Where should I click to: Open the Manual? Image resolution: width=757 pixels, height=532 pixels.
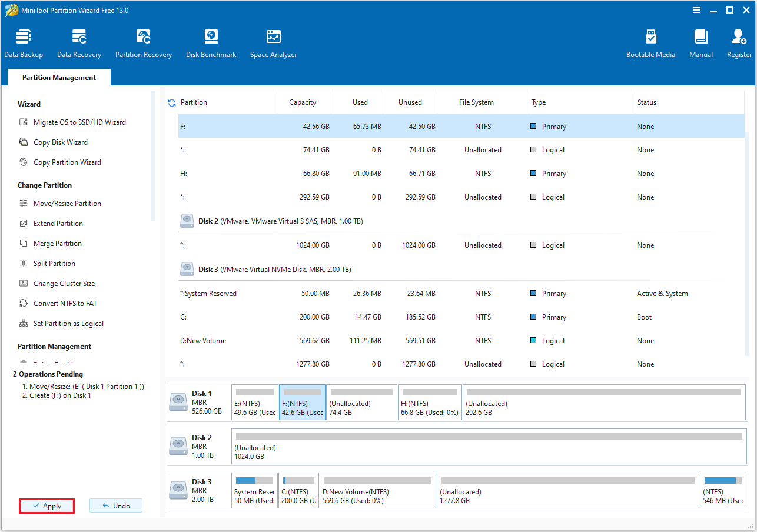[x=700, y=41]
